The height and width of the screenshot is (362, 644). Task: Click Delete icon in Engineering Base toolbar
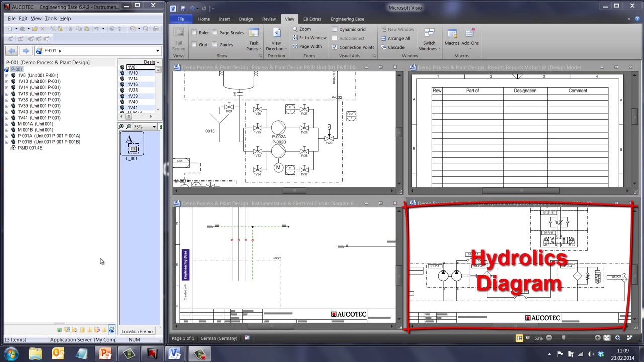(42, 29)
